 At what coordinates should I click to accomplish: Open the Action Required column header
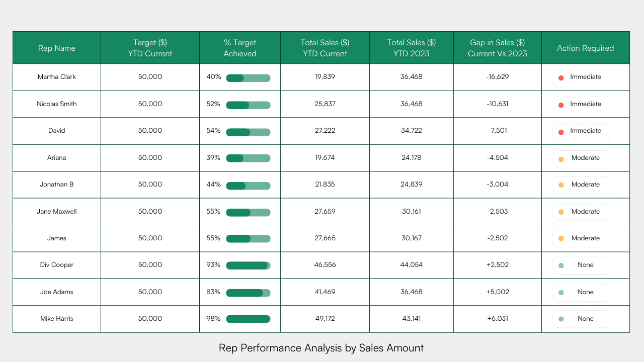click(x=585, y=48)
